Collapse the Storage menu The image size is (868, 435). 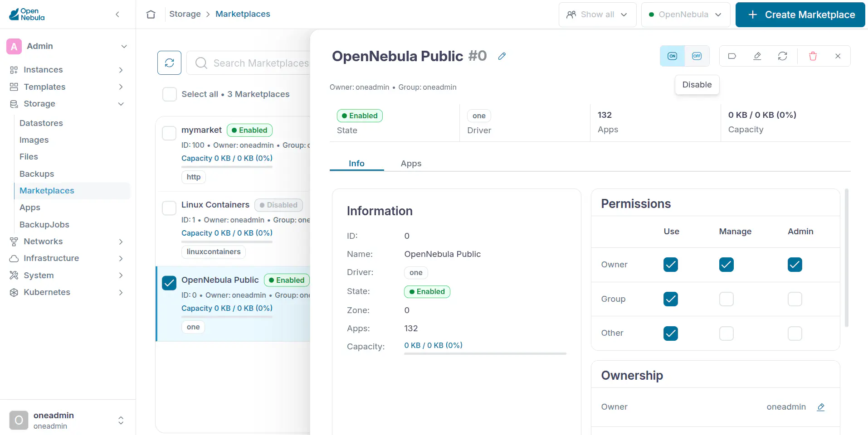pos(67,104)
